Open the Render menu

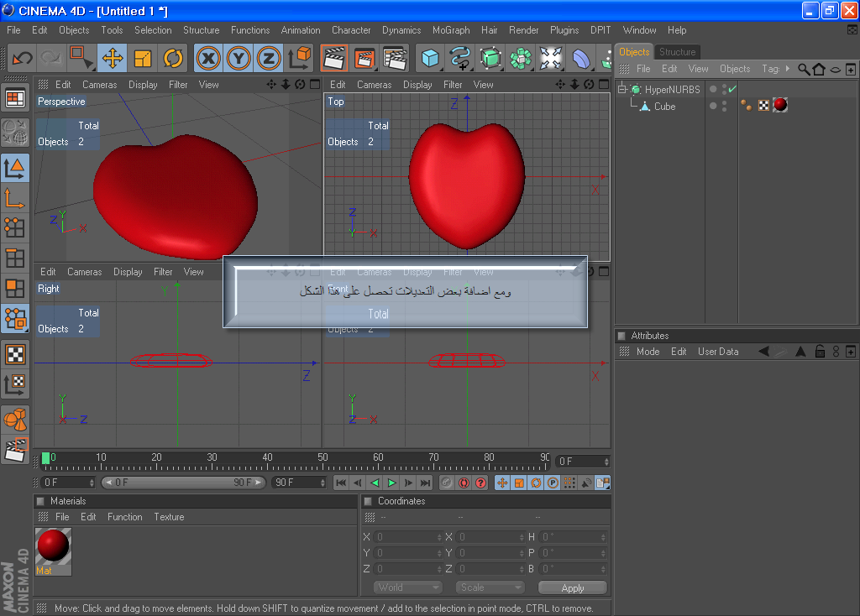pos(523,30)
